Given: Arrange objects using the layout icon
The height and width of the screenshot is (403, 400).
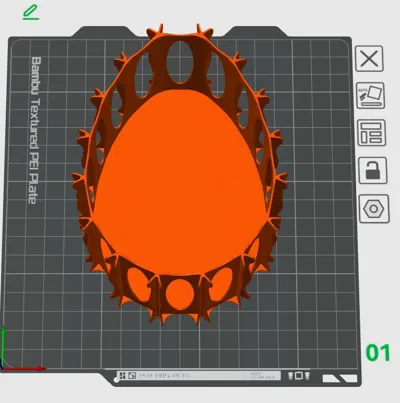Looking at the screenshot, I should [x=371, y=133].
